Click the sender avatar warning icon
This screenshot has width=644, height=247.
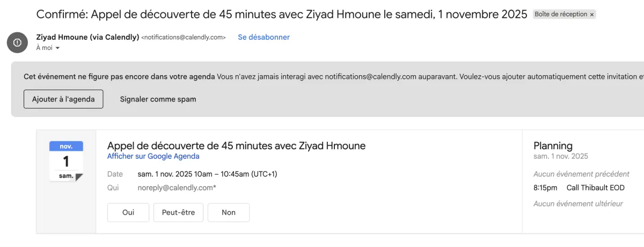pos(17,42)
